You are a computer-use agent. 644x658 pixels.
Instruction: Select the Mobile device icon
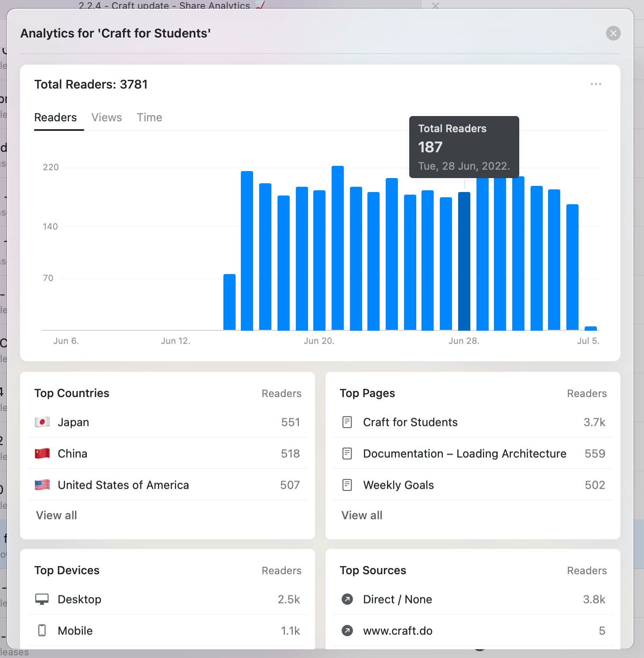pyautogui.click(x=42, y=631)
